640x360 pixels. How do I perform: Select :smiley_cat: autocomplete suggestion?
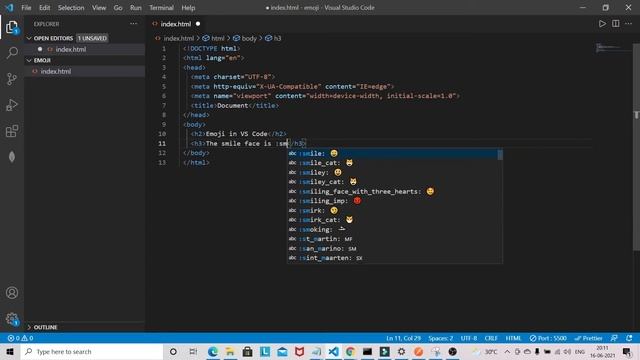pyautogui.click(x=393, y=182)
